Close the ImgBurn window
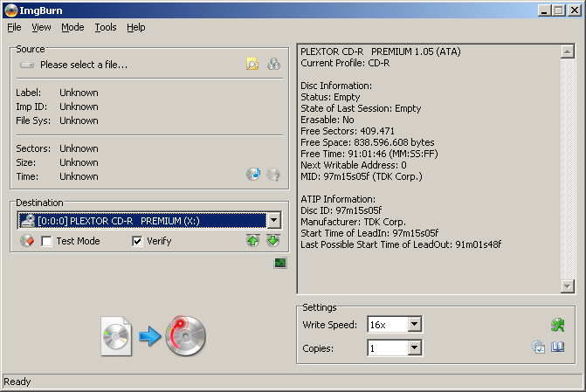Screen dimensions: 586x392 (x=575, y=10)
